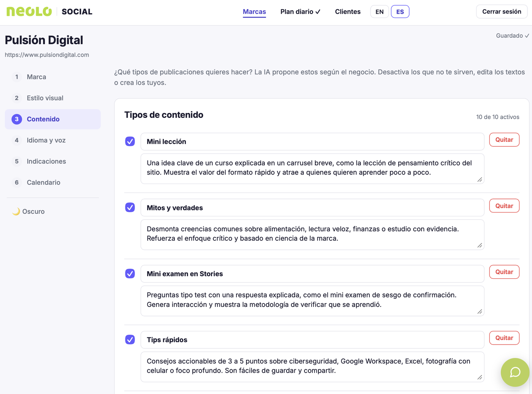Click the https://www.pulsiondigital.com URL text
The image size is (532, 394).
(x=47, y=55)
